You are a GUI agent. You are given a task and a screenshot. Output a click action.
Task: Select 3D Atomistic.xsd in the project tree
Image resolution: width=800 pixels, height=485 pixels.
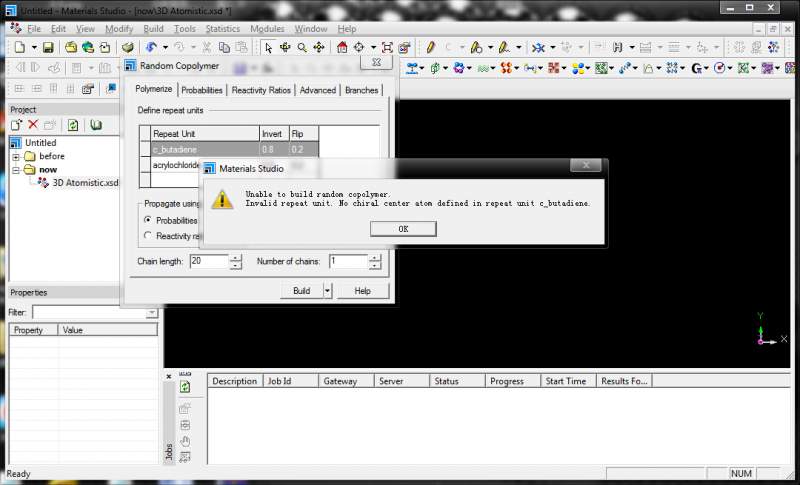point(85,183)
